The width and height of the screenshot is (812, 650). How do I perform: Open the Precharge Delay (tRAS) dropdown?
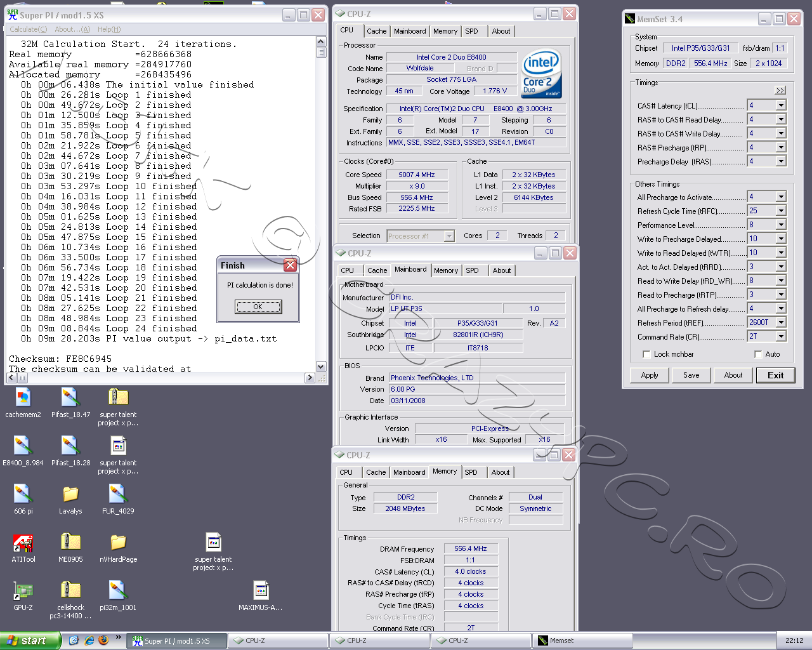pos(781,161)
